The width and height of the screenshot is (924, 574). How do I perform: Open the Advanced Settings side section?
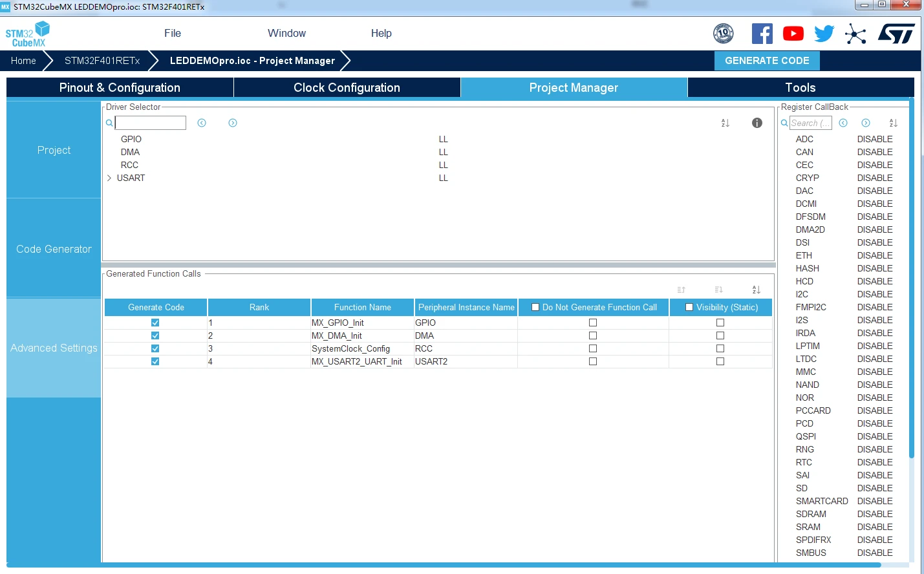[54, 348]
